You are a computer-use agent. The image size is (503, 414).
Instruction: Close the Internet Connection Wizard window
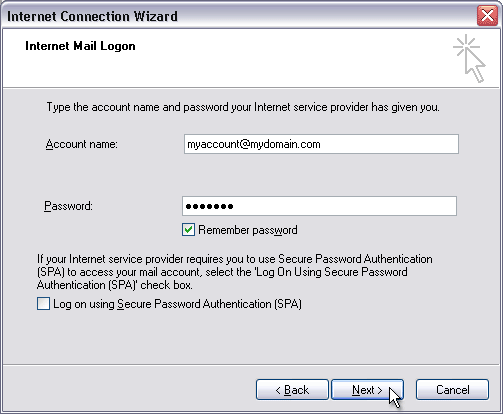tap(487, 15)
